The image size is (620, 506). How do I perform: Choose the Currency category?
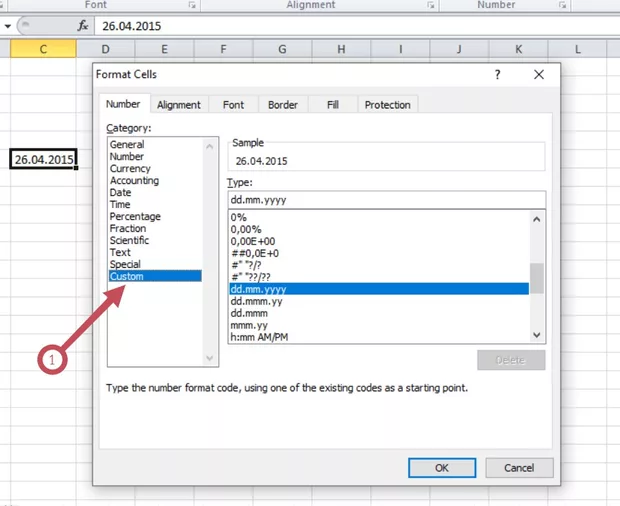pyautogui.click(x=130, y=169)
